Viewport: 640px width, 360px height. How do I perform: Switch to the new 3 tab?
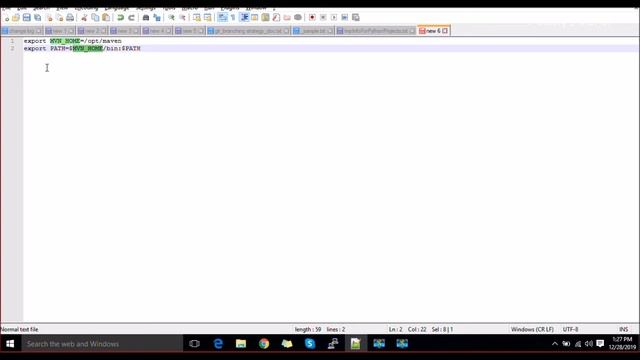[124, 31]
